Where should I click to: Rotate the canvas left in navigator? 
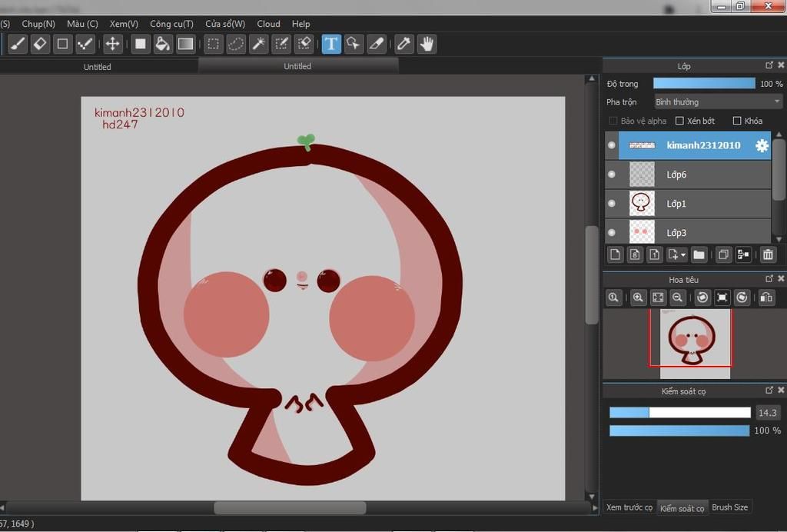[702, 298]
